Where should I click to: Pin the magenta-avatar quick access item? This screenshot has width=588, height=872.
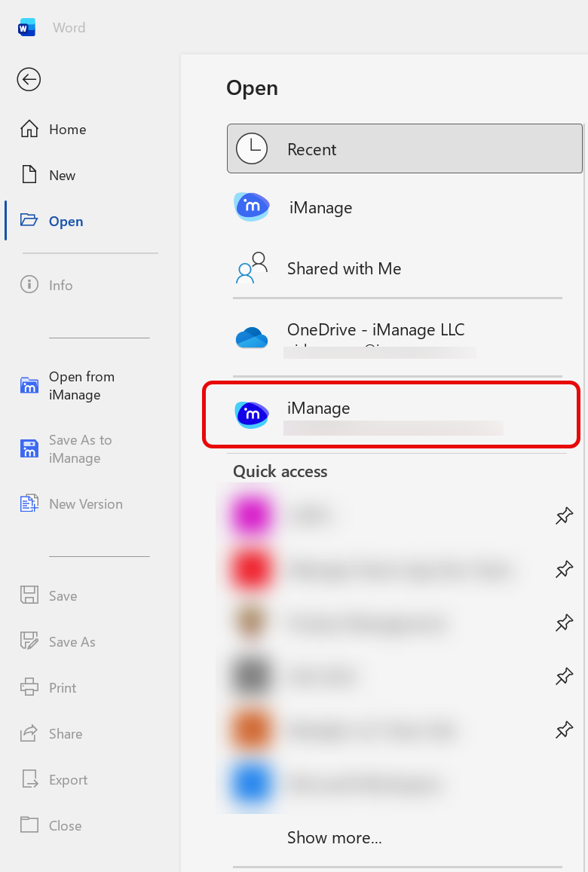pyautogui.click(x=564, y=516)
